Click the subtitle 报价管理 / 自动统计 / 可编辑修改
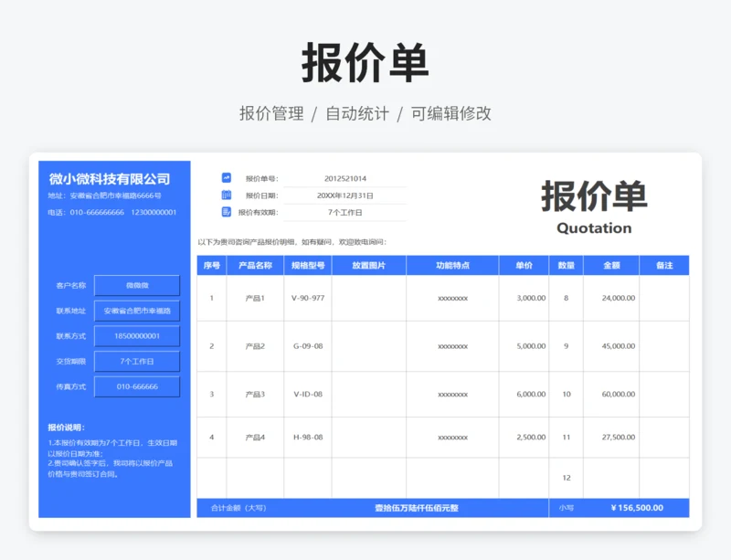This screenshot has height=560, width=731. 365,113
